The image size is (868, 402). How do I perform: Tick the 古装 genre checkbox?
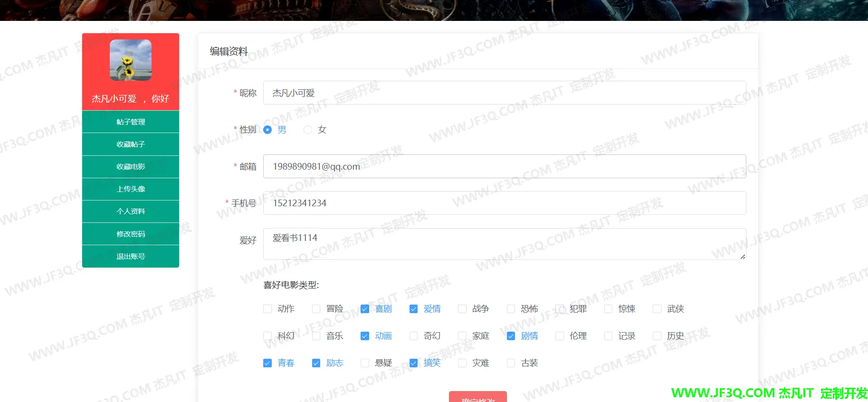[x=511, y=364]
